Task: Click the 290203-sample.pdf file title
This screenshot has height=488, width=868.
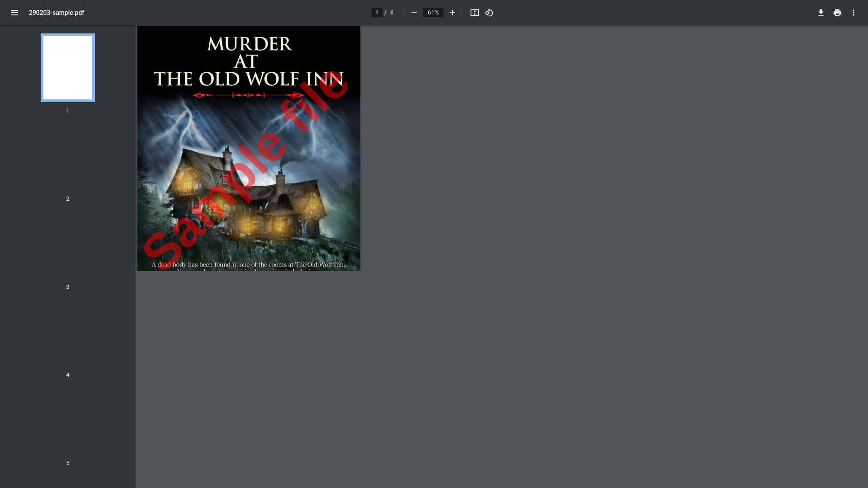Action: click(57, 13)
